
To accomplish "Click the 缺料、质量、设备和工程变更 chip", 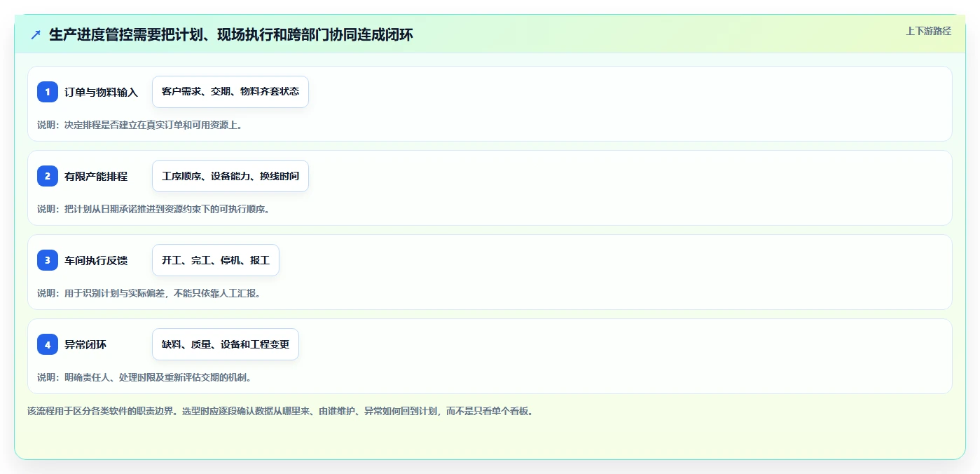I will [x=226, y=344].
